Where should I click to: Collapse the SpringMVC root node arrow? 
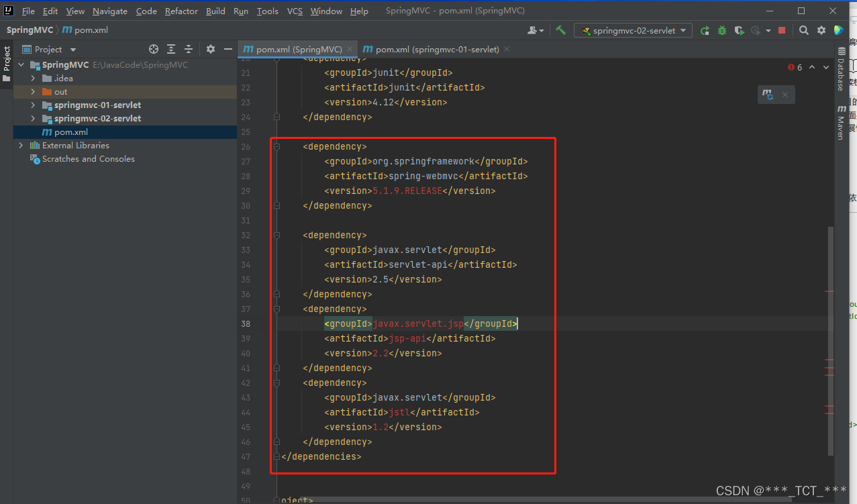tap(21, 65)
